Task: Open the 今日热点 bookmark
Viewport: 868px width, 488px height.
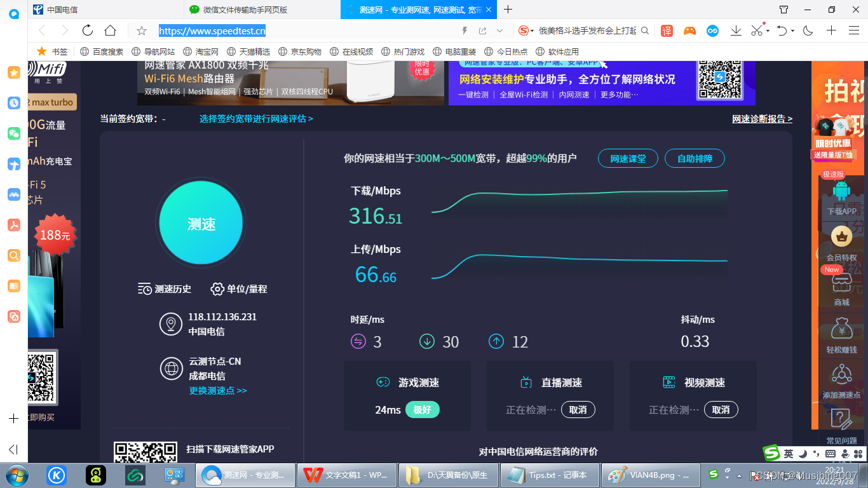Action: coord(506,51)
